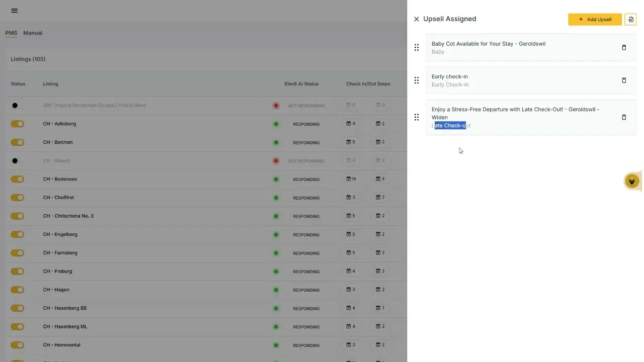Screen dimensions: 644x362
Task: Select the CH - Hasenberg ML listing
Action: point(65,327)
